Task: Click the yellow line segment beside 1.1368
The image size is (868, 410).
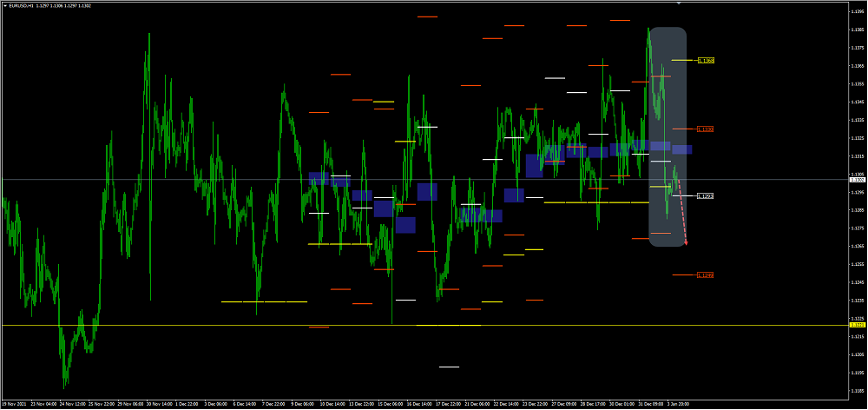Action: click(x=683, y=61)
